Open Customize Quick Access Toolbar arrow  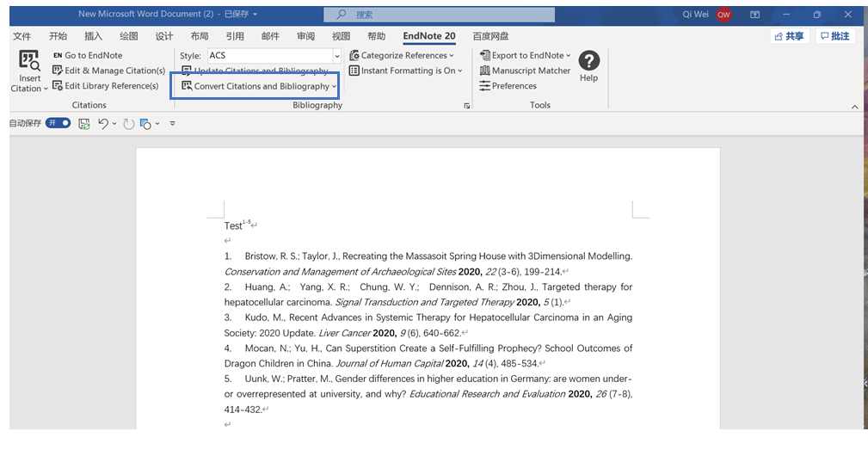173,123
